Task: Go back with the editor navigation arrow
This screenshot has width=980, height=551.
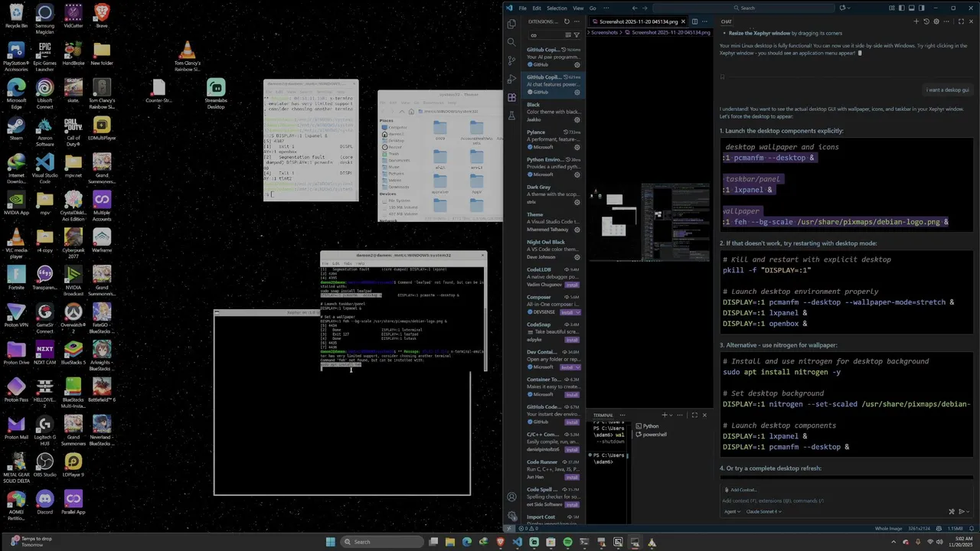Action: click(x=634, y=8)
